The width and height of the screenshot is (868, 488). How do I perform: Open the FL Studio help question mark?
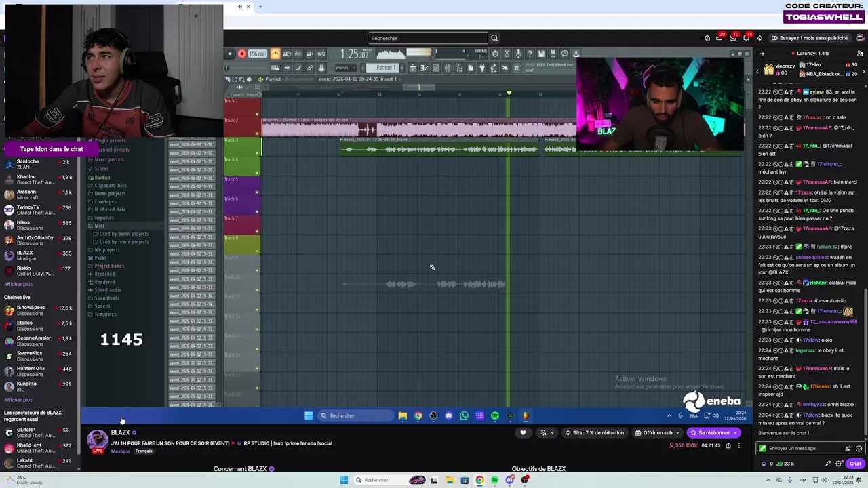(x=530, y=54)
